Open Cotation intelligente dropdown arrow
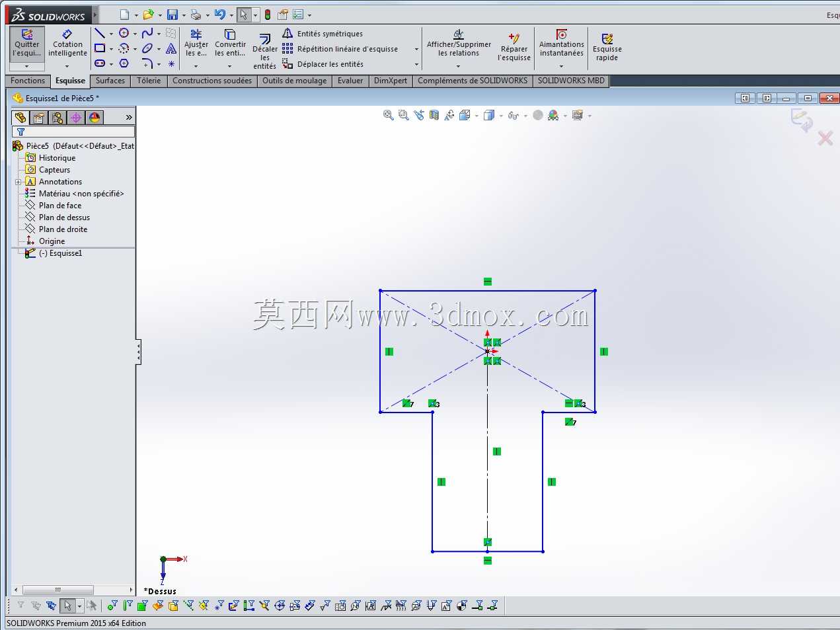 pyautogui.click(x=67, y=66)
